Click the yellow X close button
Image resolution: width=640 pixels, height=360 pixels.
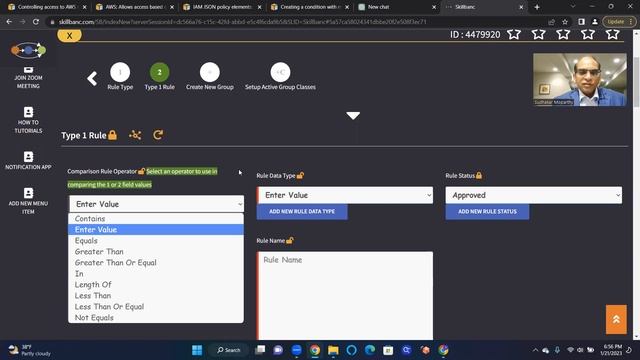point(69,36)
